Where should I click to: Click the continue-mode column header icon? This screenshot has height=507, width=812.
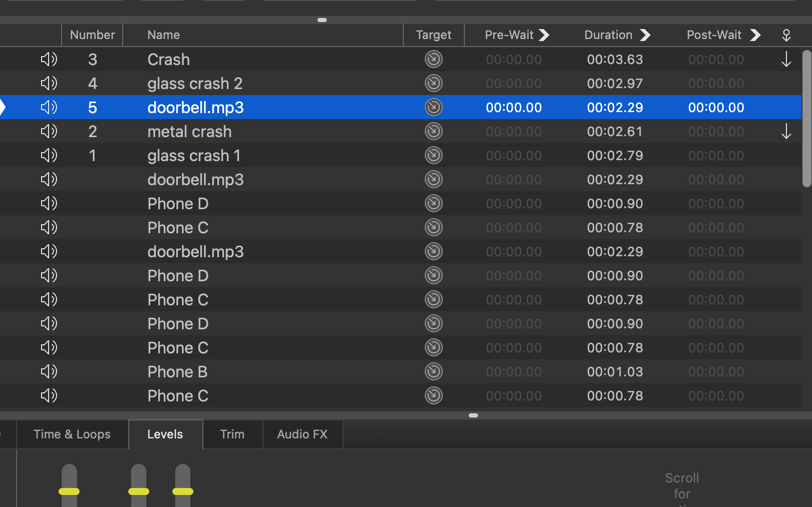click(x=786, y=35)
